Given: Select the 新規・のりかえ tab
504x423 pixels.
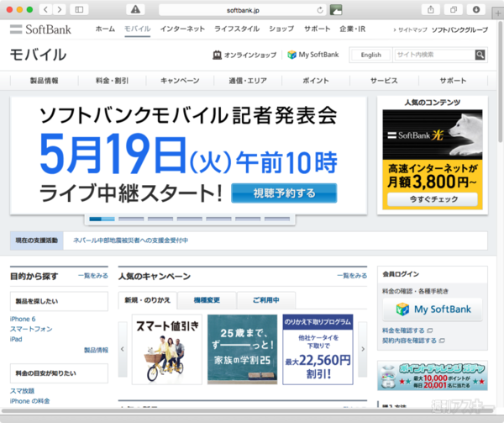Looking at the screenshot, I should [x=148, y=300].
